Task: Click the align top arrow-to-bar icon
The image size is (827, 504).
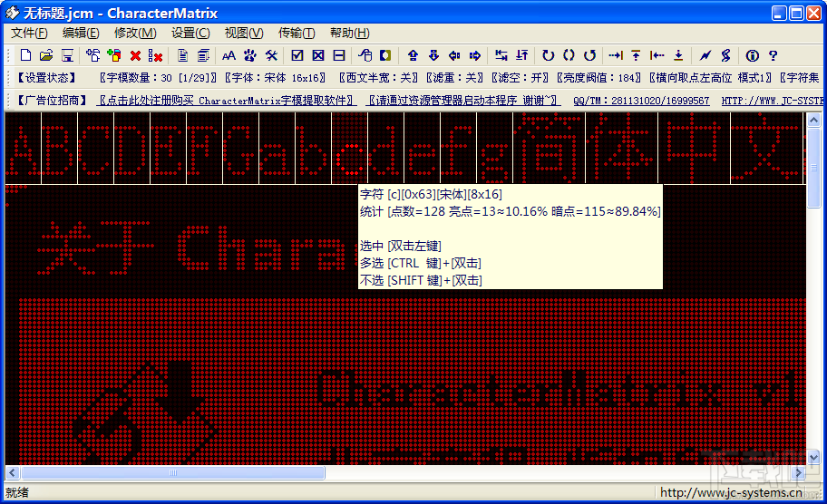Action: point(636,55)
